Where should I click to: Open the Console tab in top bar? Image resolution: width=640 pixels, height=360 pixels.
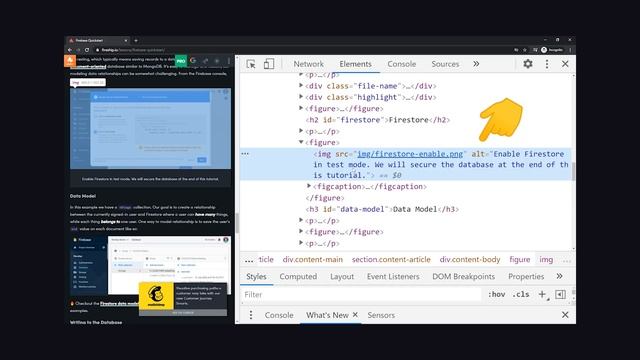(402, 64)
